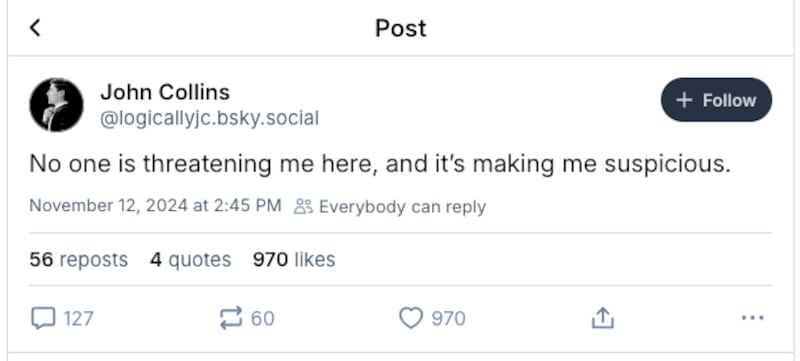View the 4 quotes list
The width and height of the screenshot is (800, 361).
coord(190,260)
